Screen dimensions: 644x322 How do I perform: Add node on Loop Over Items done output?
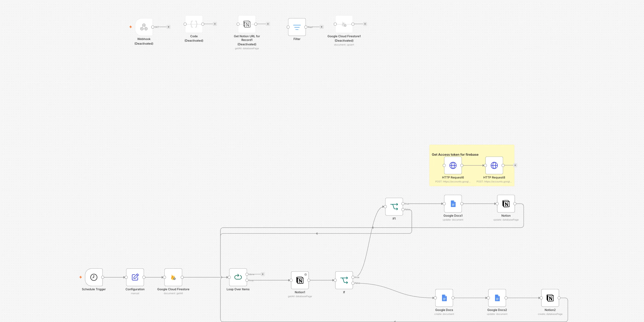click(x=262, y=274)
